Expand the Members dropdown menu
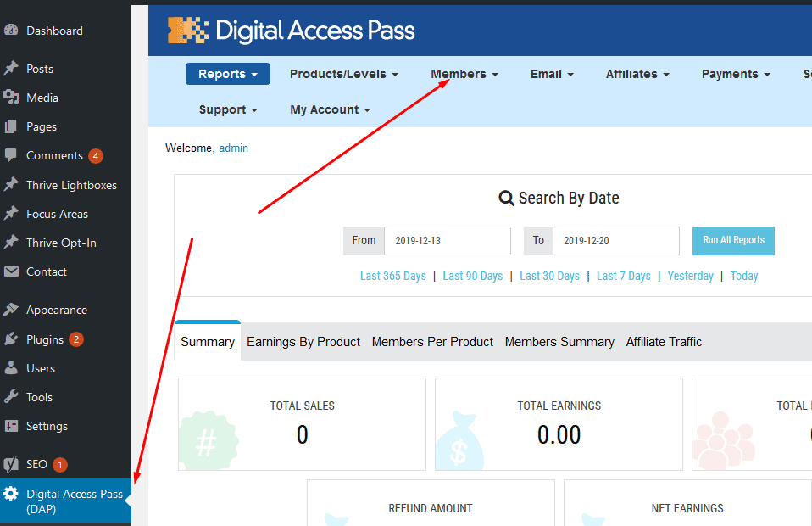Image resolution: width=812 pixels, height=526 pixels. pyautogui.click(x=464, y=74)
